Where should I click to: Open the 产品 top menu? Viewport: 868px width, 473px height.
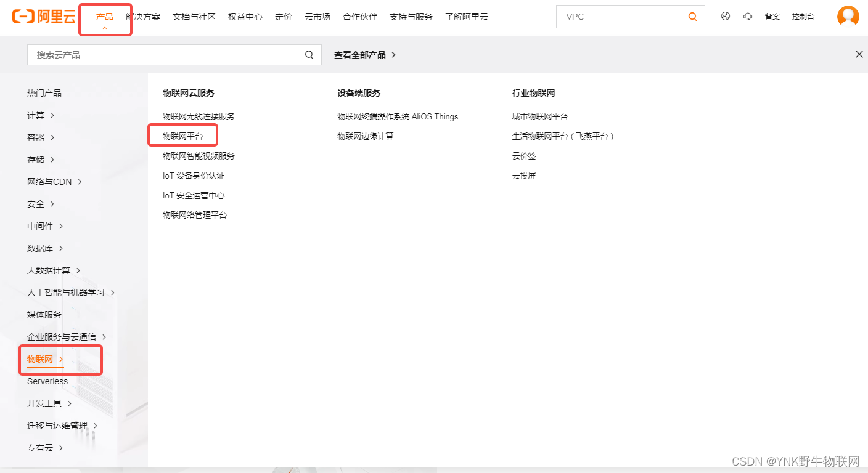pos(105,17)
